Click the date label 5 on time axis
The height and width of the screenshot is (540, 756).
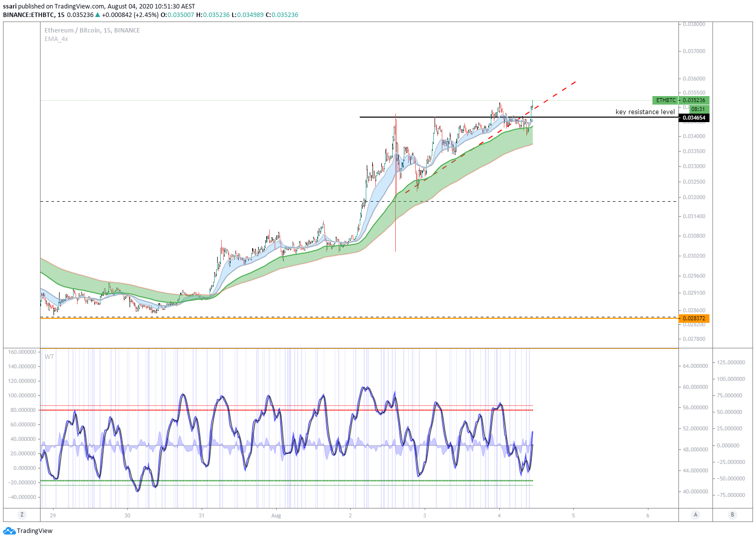coord(573,515)
